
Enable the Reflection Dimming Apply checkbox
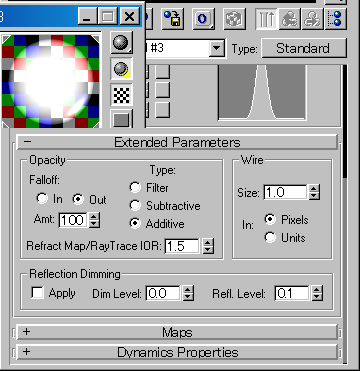pyautogui.click(x=37, y=293)
